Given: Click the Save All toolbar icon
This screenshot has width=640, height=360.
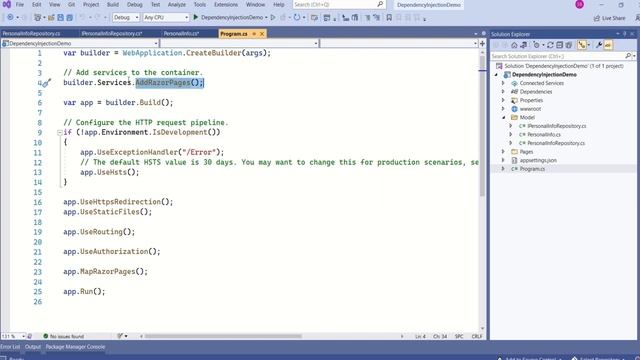Looking at the screenshot, I should tap(70, 18).
